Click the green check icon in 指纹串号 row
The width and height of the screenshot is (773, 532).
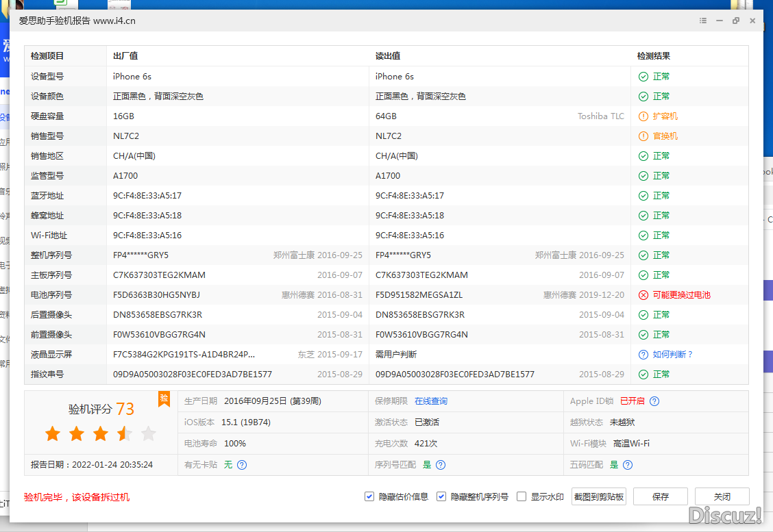pos(643,375)
